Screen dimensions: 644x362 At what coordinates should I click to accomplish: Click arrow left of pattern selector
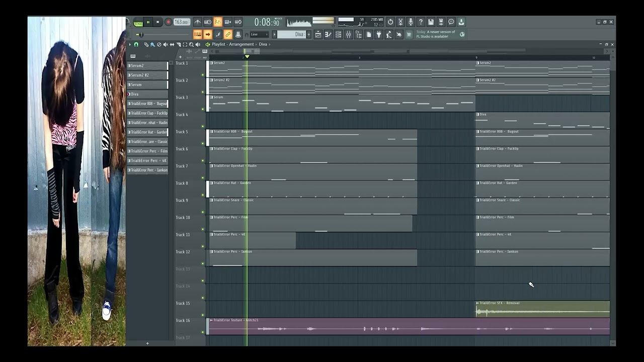tap(275, 35)
